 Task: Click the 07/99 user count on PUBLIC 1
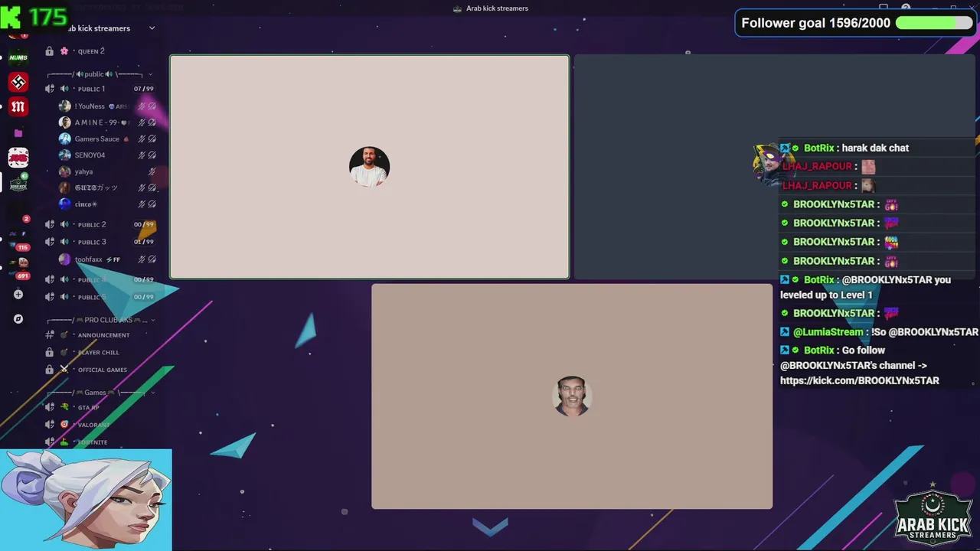coord(144,89)
